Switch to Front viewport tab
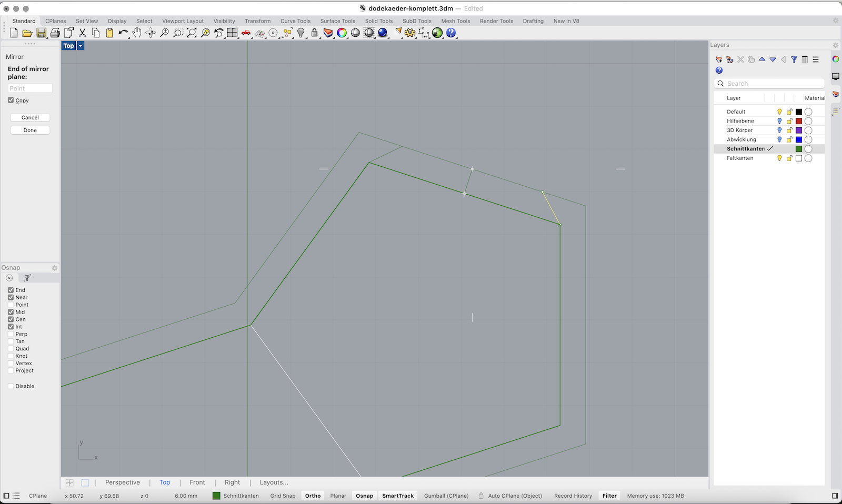 [197, 482]
